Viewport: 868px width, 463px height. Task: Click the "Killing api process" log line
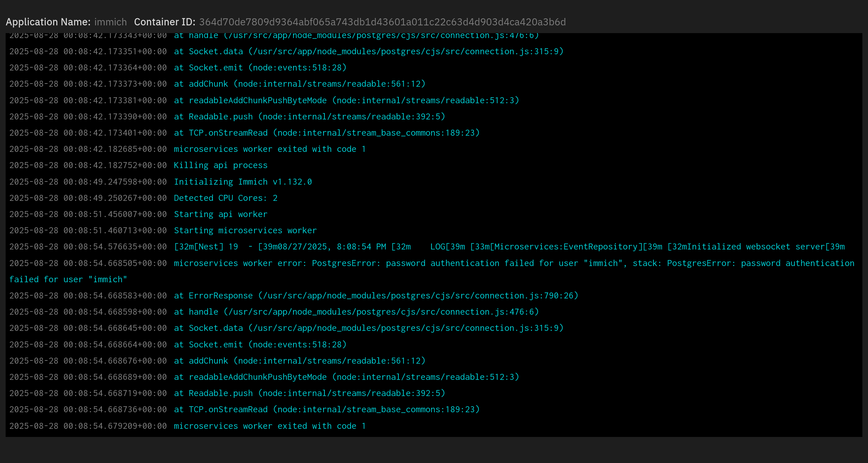point(221,165)
